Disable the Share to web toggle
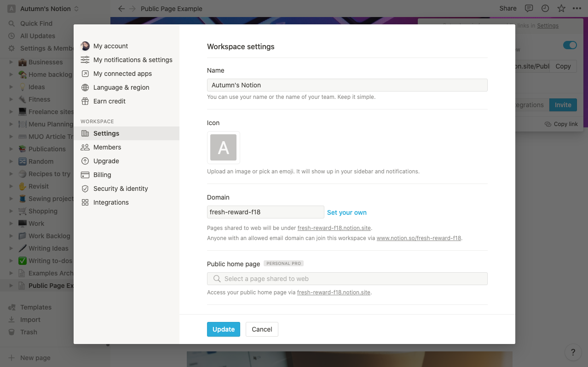Screen dimensions: 588x367 [570, 45]
